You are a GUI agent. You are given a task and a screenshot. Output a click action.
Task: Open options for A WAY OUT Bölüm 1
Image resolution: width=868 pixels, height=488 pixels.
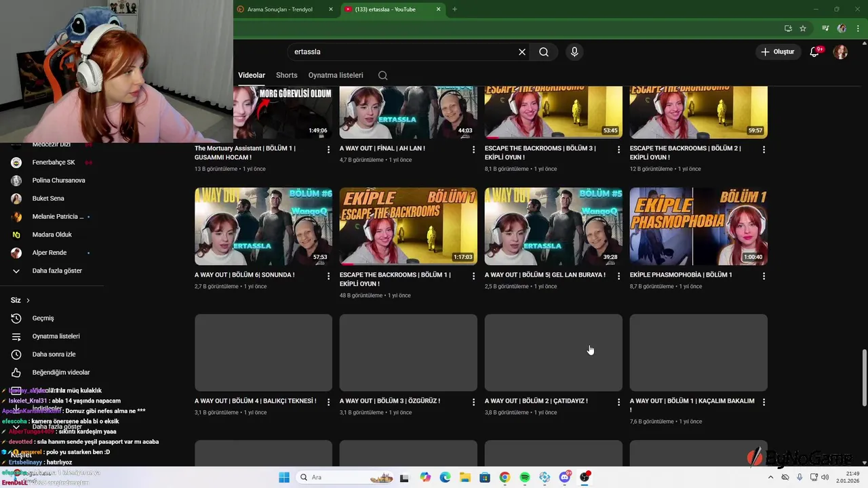[764, 402]
